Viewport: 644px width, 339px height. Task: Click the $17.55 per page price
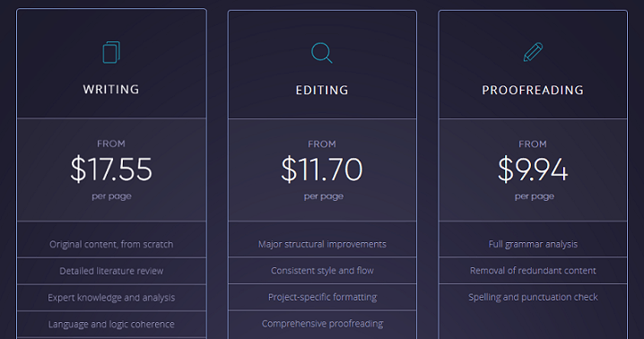point(111,169)
